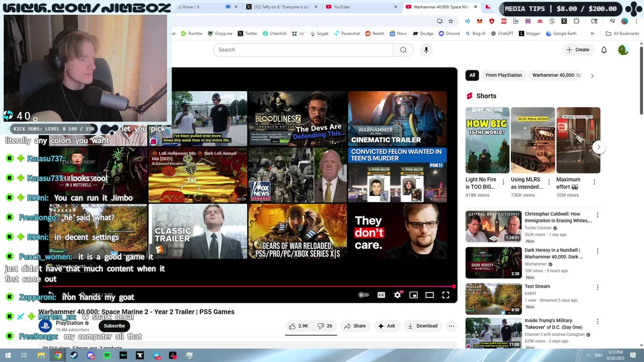
Task: Open the PlayStation channel avatar
Action: pyautogui.click(x=45, y=326)
